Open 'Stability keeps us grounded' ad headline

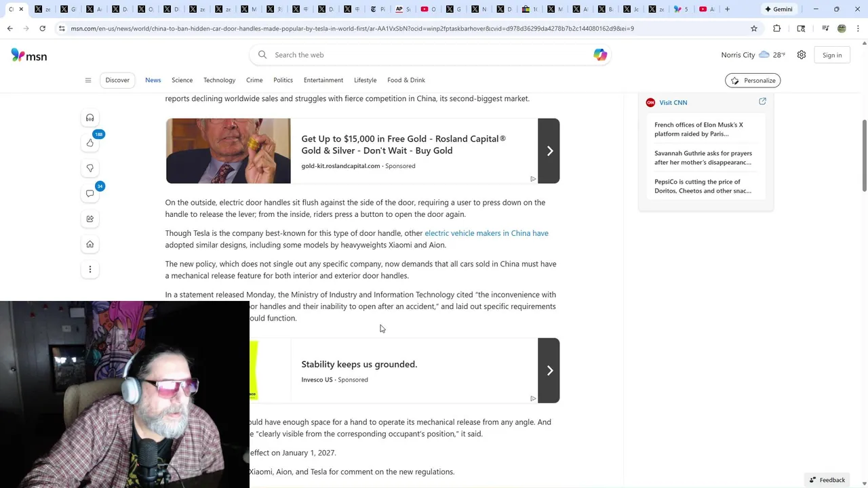(x=359, y=364)
